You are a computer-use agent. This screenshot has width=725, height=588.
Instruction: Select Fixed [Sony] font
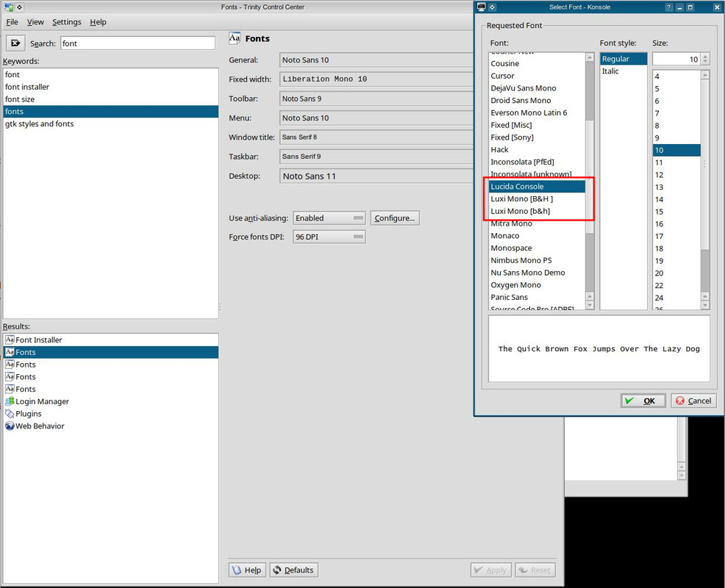tap(537, 137)
